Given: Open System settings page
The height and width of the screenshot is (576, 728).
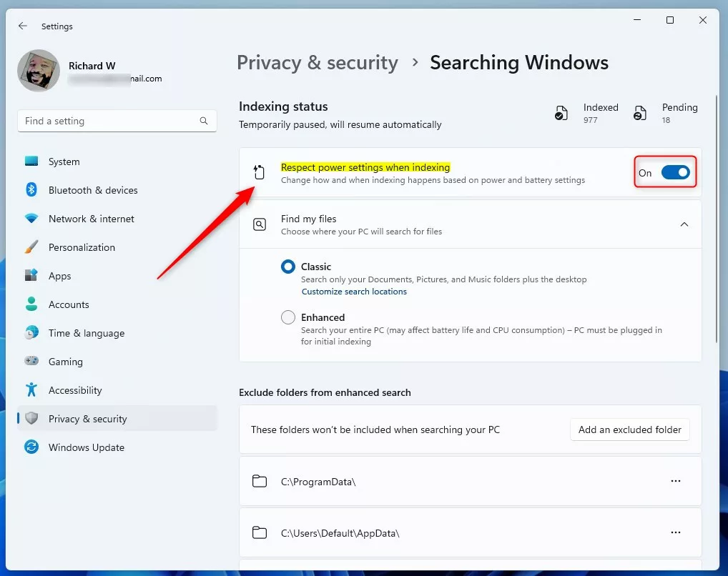Looking at the screenshot, I should tap(117, 162).
